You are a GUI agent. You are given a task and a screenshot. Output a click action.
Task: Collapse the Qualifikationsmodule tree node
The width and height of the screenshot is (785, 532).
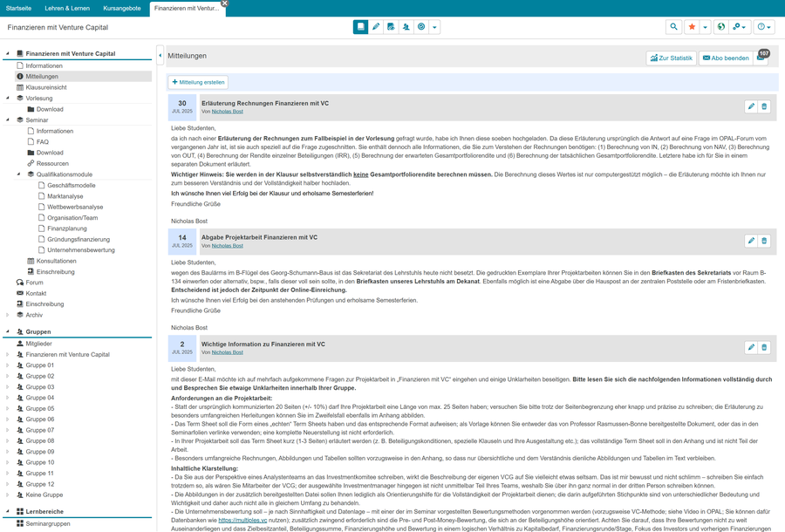click(19, 174)
